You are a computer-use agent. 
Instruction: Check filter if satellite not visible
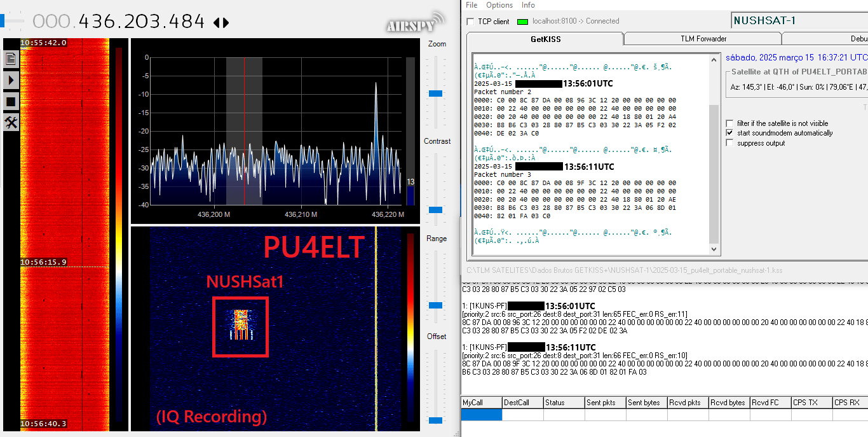(730, 123)
